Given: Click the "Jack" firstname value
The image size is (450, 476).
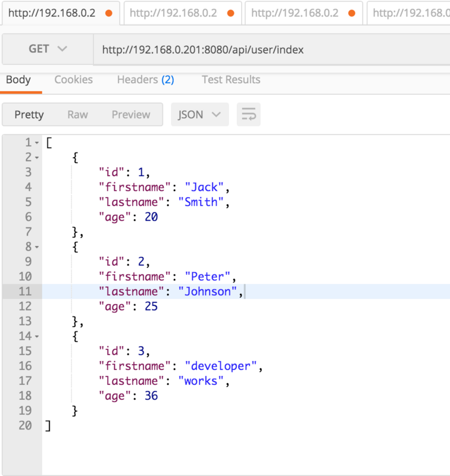Looking at the screenshot, I should tap(204, 187).
